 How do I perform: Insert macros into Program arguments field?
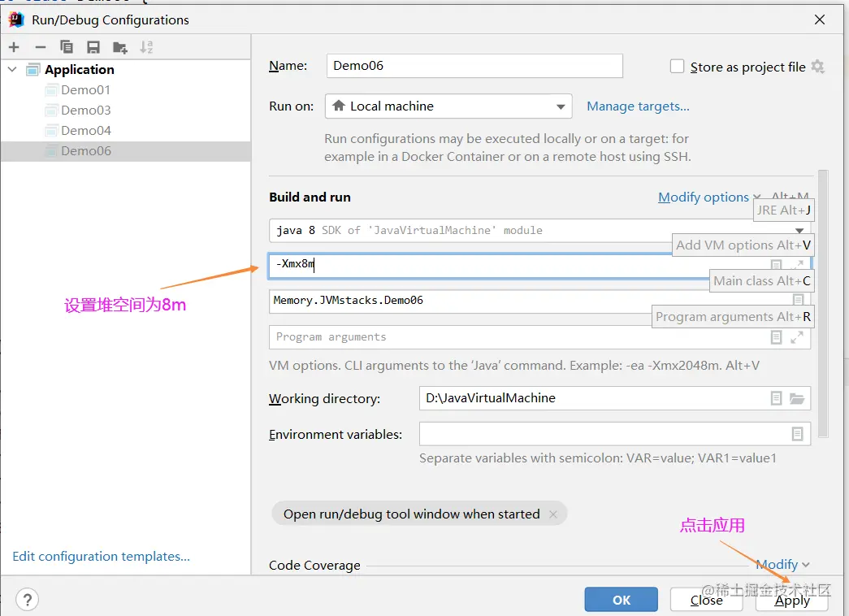tap(776, 337)
